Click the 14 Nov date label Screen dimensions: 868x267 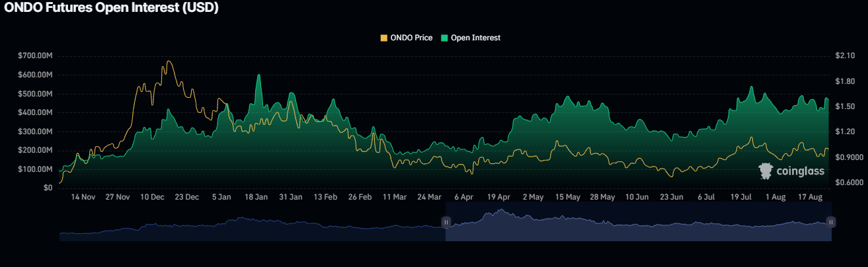(x=83, y=197)
